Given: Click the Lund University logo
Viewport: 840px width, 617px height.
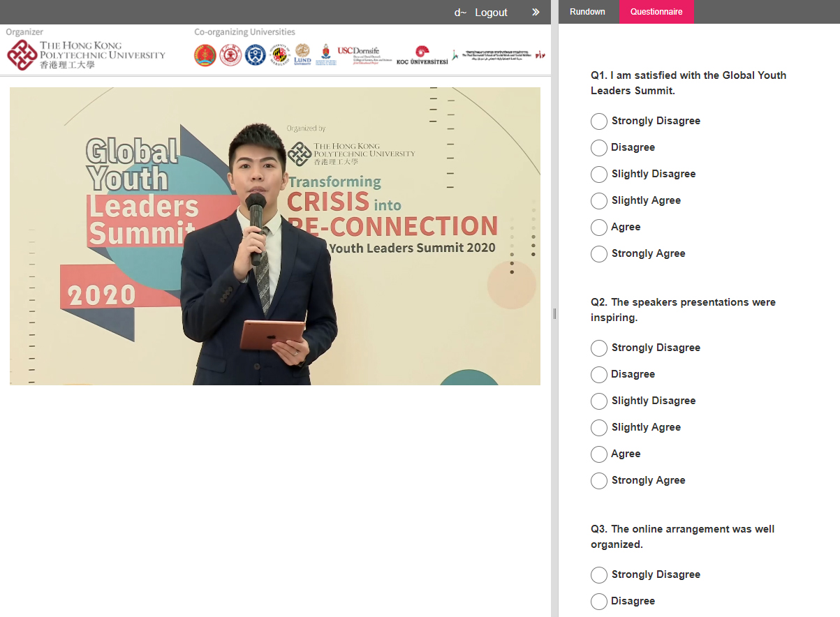Looking at the screenshot, I should click(x=302, y=54).
